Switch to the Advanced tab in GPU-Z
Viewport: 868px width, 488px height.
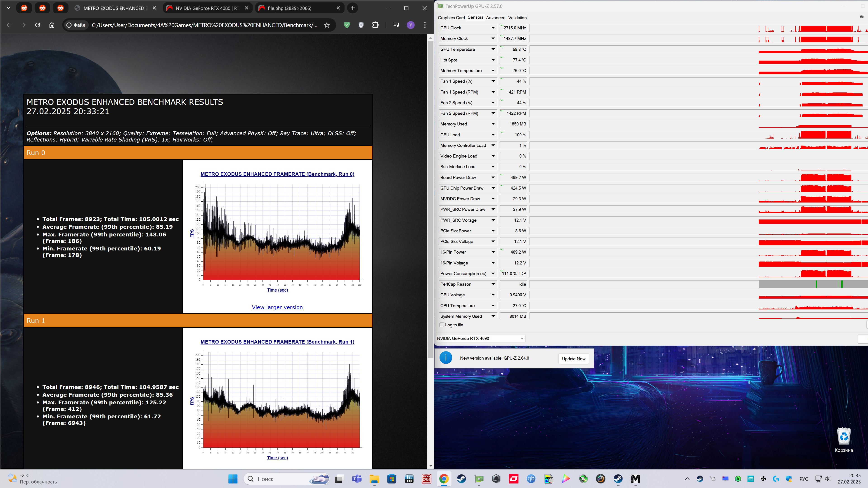click(x=495, y=17)
